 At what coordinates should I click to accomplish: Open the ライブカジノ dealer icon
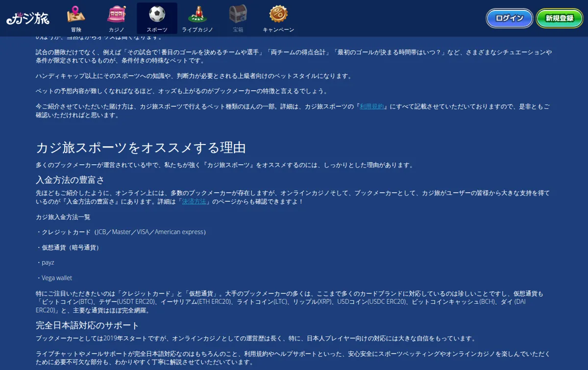(197, 15)
